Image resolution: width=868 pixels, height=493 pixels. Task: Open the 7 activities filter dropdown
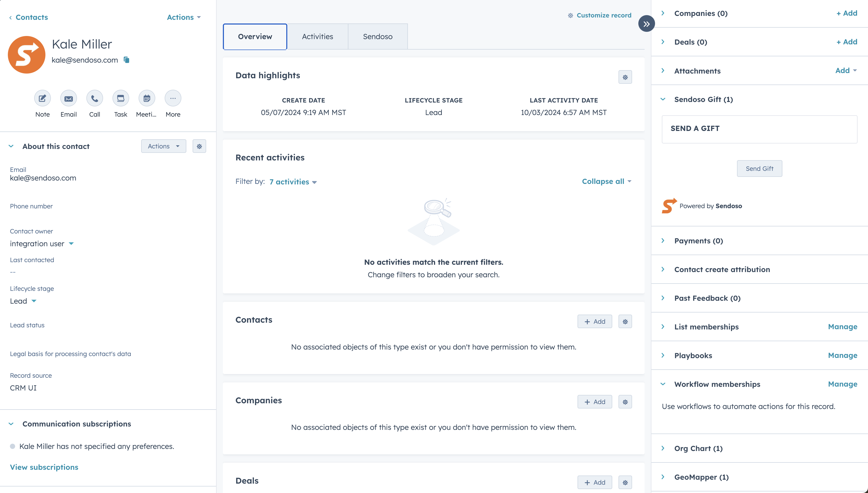coord(293,182)
